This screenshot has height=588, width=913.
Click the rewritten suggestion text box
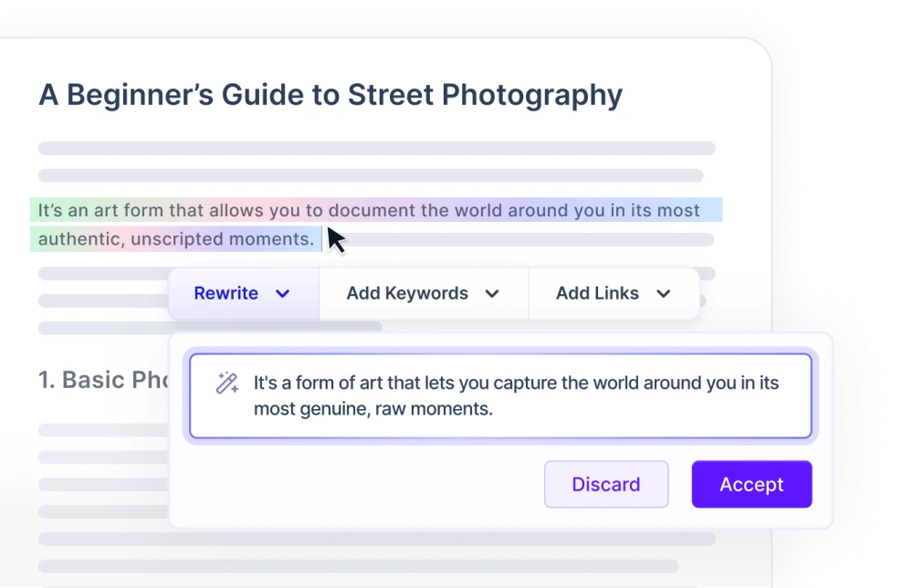click(500, 396)
